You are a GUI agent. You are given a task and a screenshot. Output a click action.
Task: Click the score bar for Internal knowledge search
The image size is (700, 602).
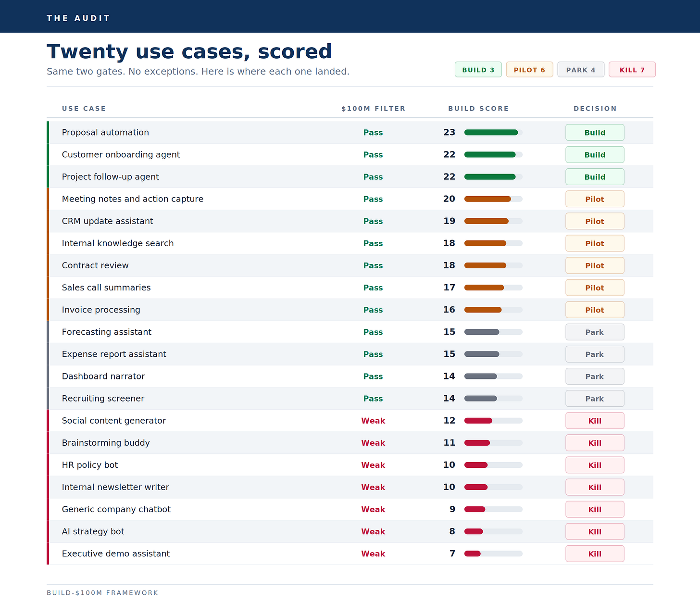[x=493, y=243]
